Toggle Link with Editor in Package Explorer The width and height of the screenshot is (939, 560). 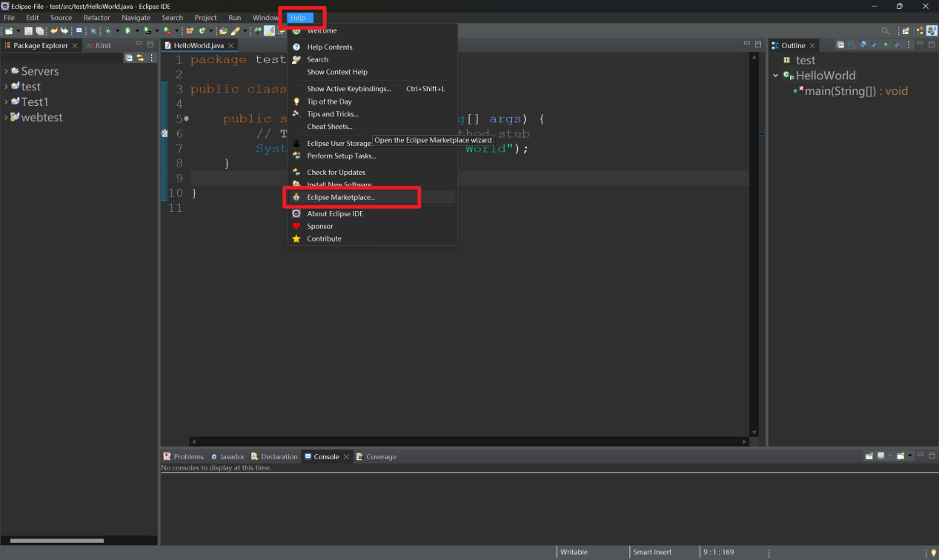coord(139,57)
